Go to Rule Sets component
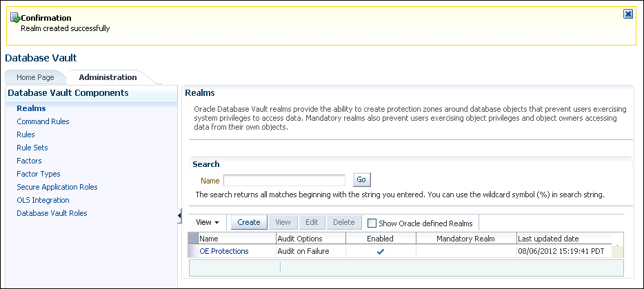This screenshot has height=289, width=644. [32, 148]
